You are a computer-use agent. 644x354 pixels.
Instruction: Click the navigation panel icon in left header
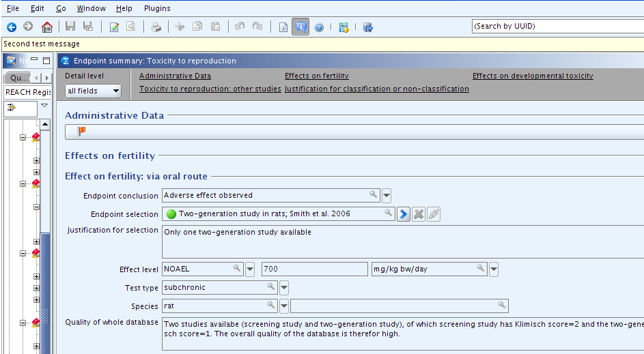pos(11,61)
